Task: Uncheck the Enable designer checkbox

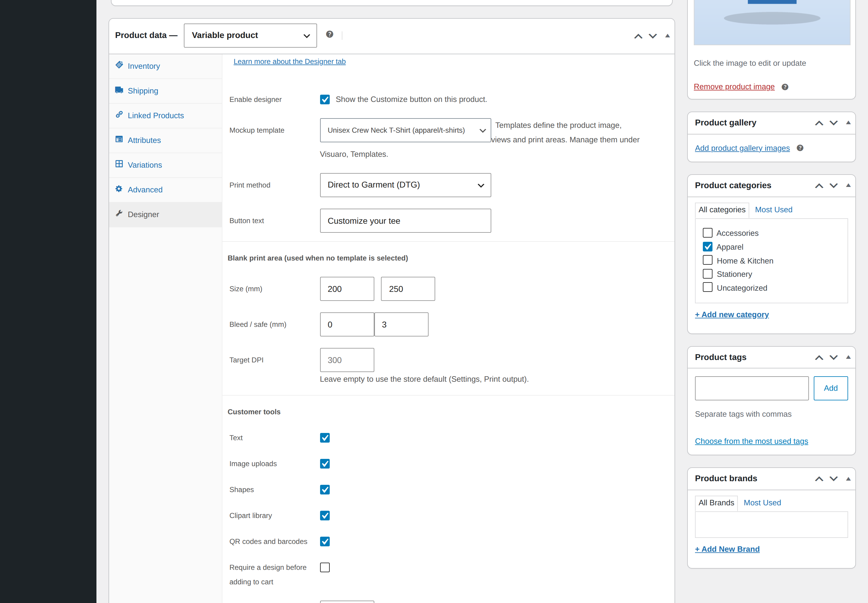Action: (325, 99)
